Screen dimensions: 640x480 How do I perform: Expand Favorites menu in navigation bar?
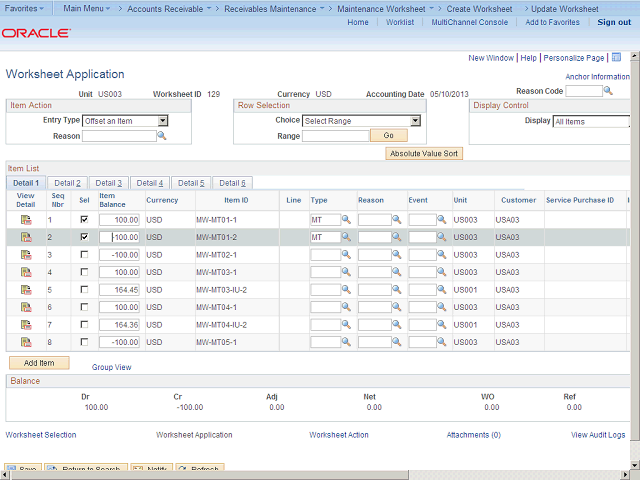pos(24,8)
